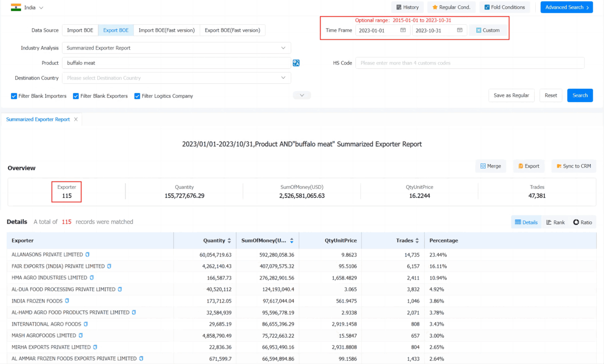Screen dimensions: 604x364
Task: Sync results to CRM
Action: coord(574,166)
